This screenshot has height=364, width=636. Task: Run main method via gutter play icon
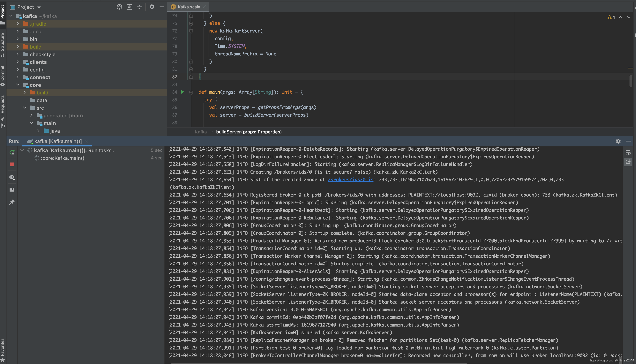pyautogui.click(x=183, y=92)
